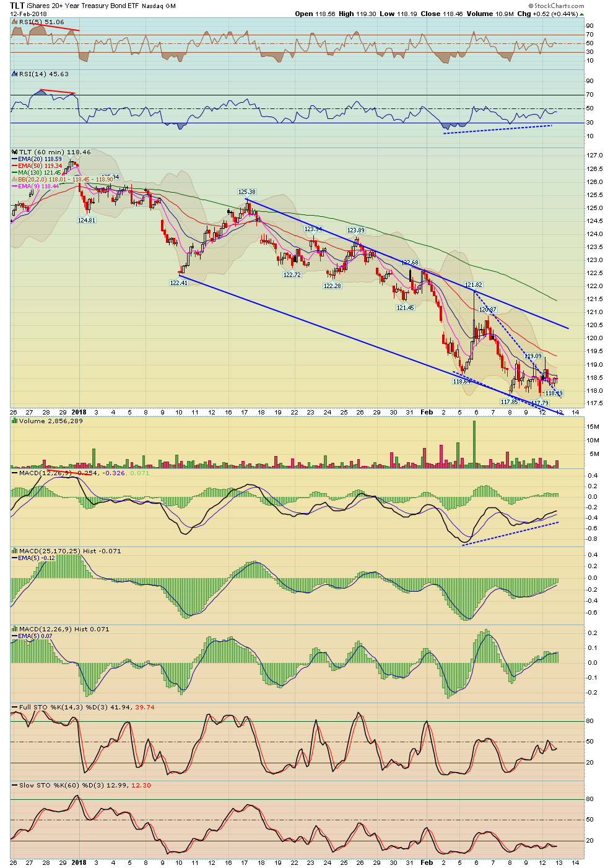Viewport: 613px width, 868px height.
Task: Click the 119.09 price label
Action: (x=533, y=356)
